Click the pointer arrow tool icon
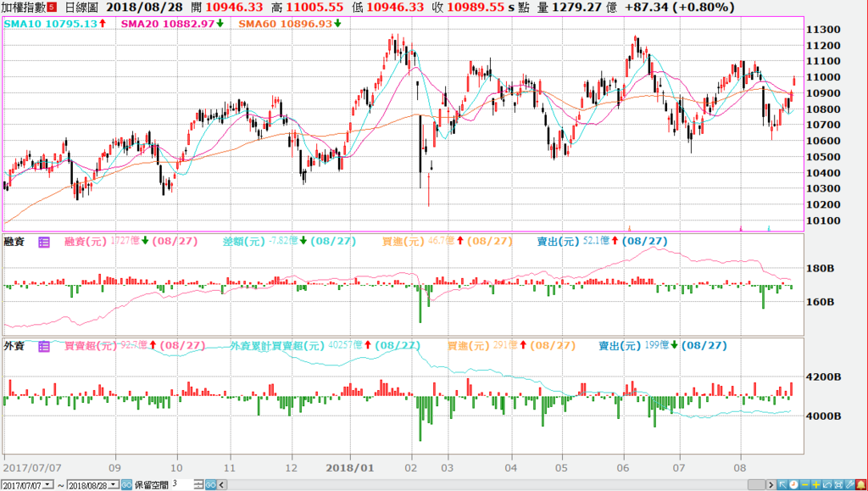 (x=782, y=485)
